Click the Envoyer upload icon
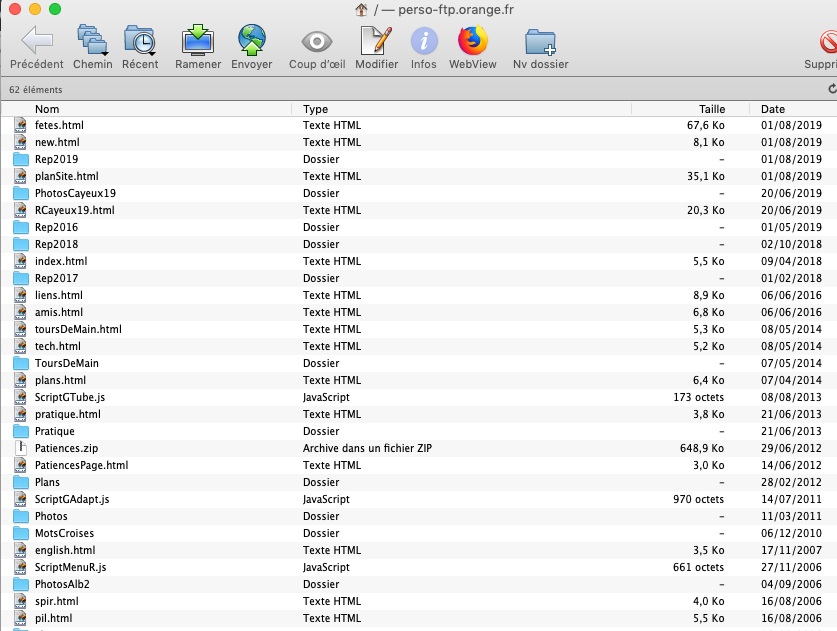 (x=251, y=41)
